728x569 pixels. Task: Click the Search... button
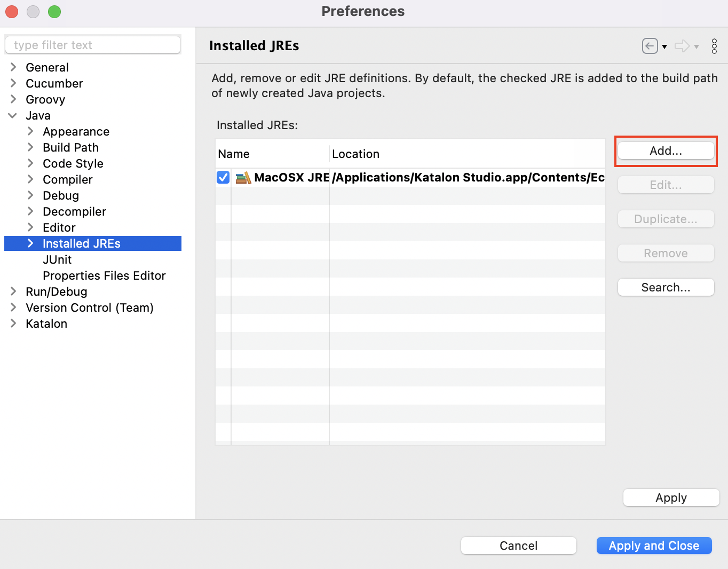[x=666, y=287]
